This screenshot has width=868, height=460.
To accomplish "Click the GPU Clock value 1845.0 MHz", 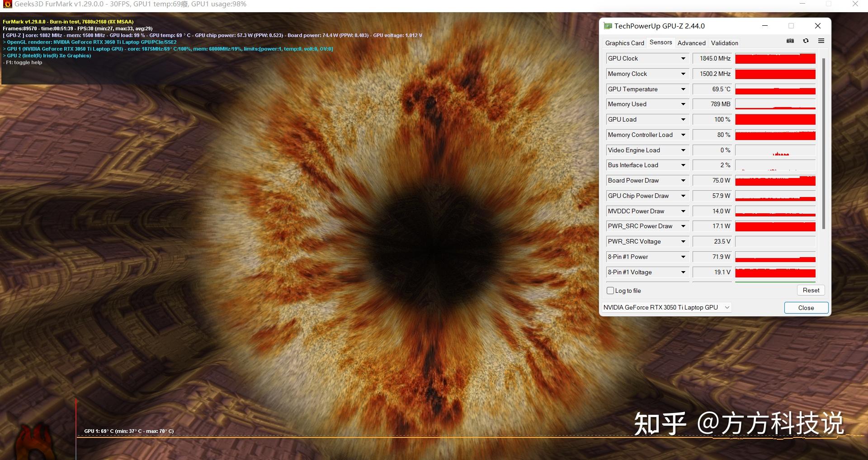I will pos(712,59).
